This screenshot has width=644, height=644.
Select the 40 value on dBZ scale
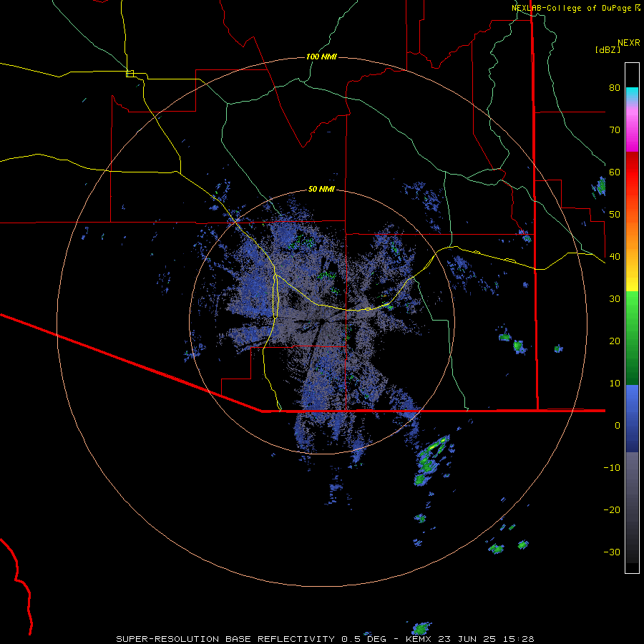point(615,257)
